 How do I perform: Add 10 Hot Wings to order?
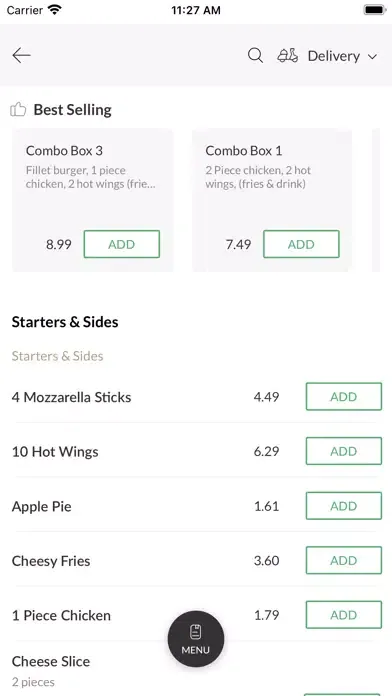344,451
